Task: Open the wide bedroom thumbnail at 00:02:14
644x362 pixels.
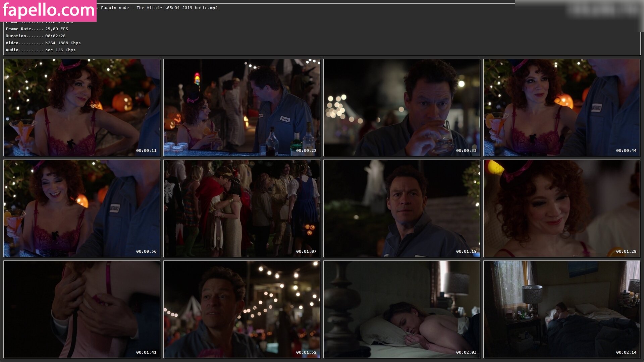Action: click(x=561, y=309)
